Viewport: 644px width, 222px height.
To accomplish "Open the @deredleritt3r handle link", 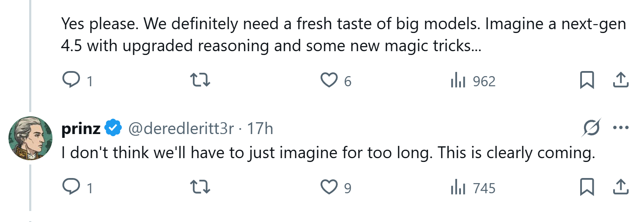I will (181, 129).
